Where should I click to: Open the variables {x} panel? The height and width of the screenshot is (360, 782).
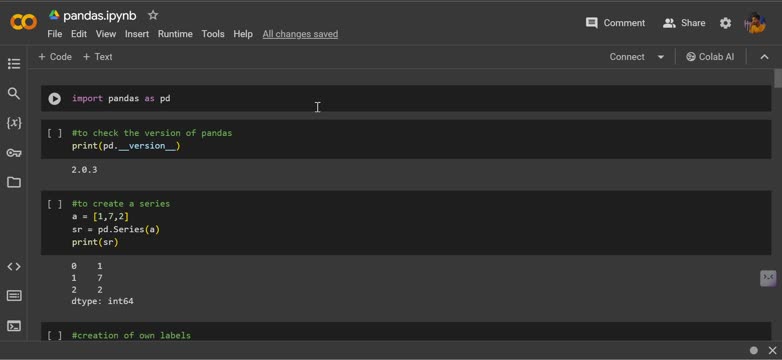pyautogui.click(x=14, y=123)
